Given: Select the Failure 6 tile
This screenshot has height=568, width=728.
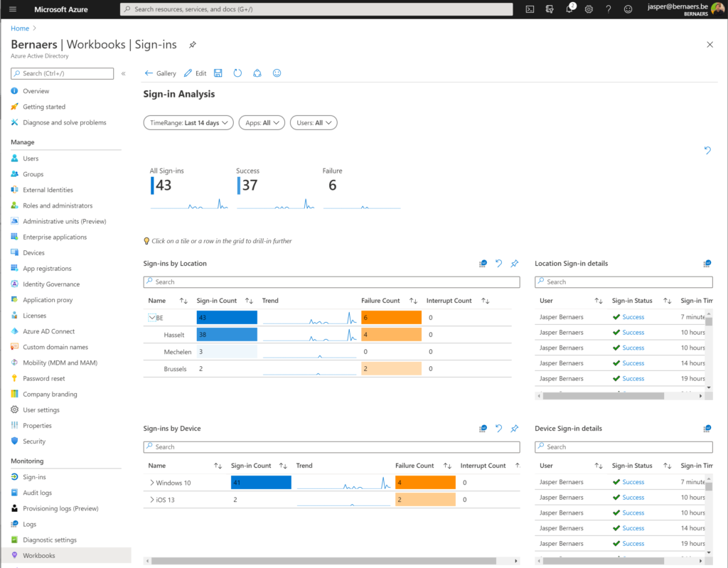Looking at the screenshot, I should click(362, 188).
